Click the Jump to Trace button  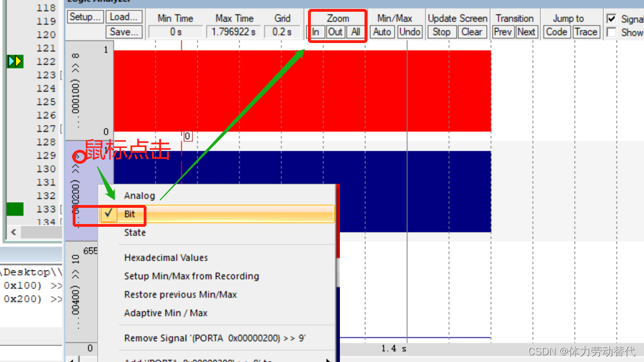(586, 32)
